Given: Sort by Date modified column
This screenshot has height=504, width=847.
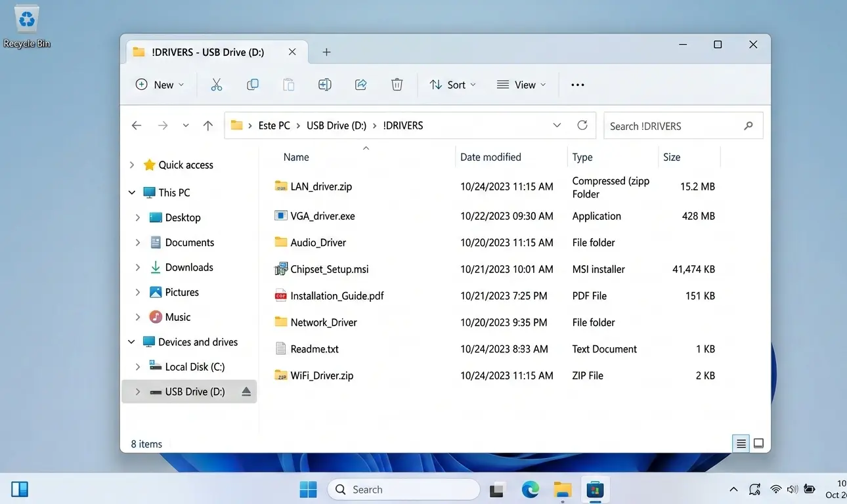Looking at the screenshot, I should 490,157.
